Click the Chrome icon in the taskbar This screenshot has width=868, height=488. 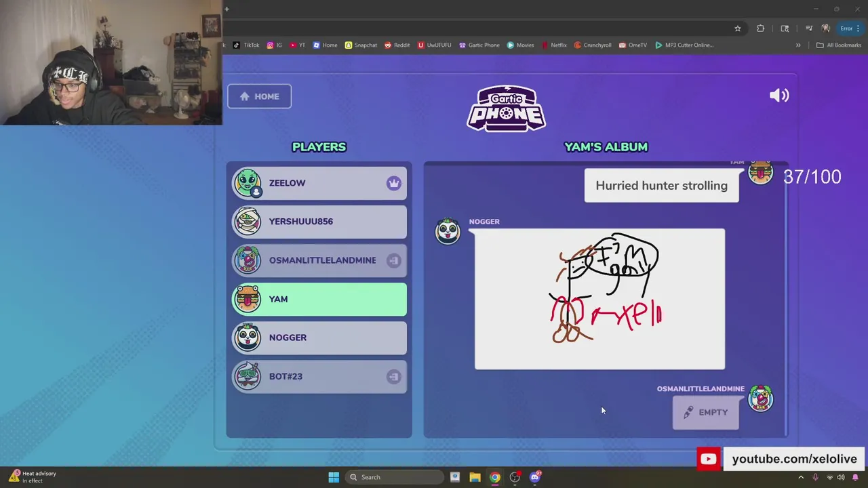click(x=495, y=477)
